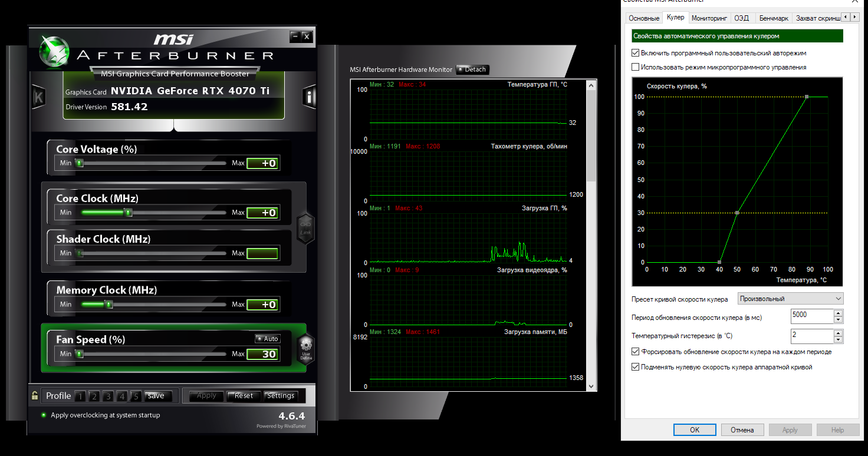Click the Shader Clock value field

click(x=262, y=253)
